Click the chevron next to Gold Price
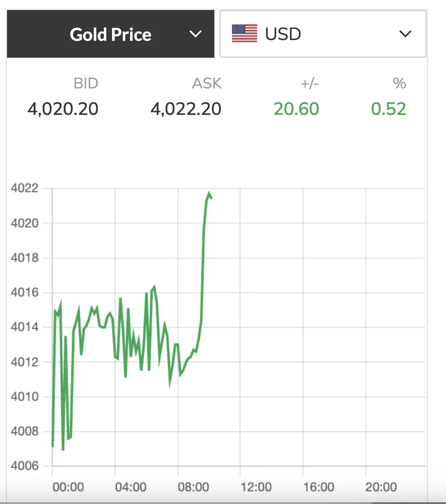446x504 pixels. click(x=195, y=34)
